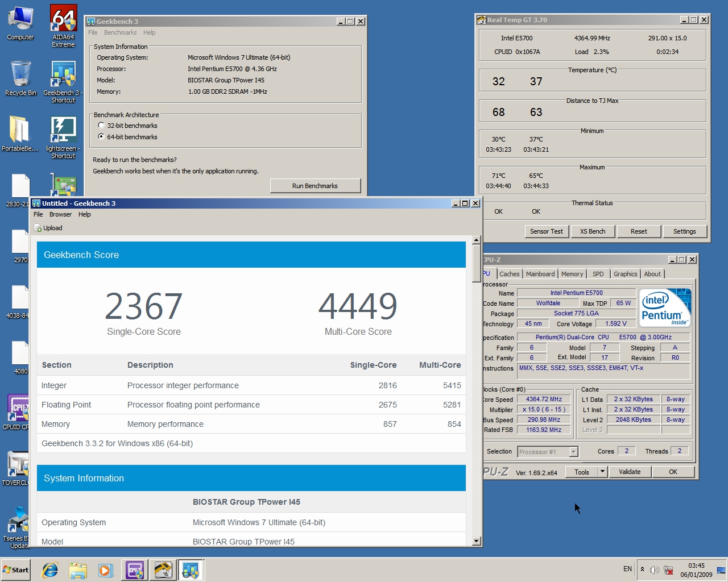Expand the CPU-Z Tools dropdown arrow
Screen dimensions: 728x582
tap(603, 472)
